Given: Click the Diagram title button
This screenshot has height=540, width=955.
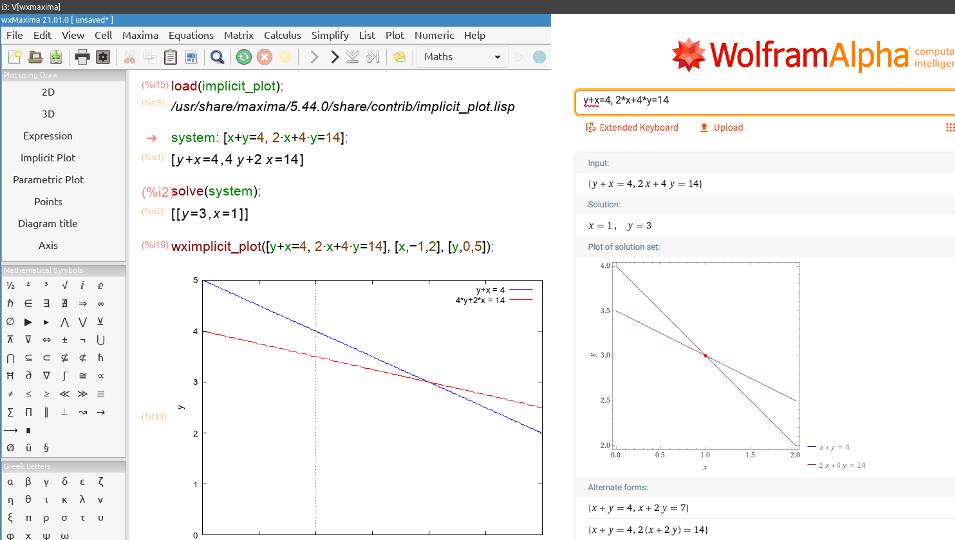Looking at the screenshot, I should click(x=48, y=224).
